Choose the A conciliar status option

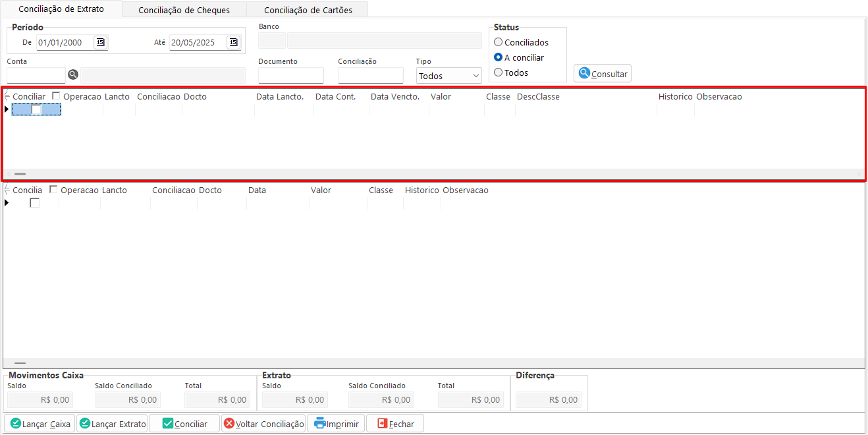click(499, 57)
